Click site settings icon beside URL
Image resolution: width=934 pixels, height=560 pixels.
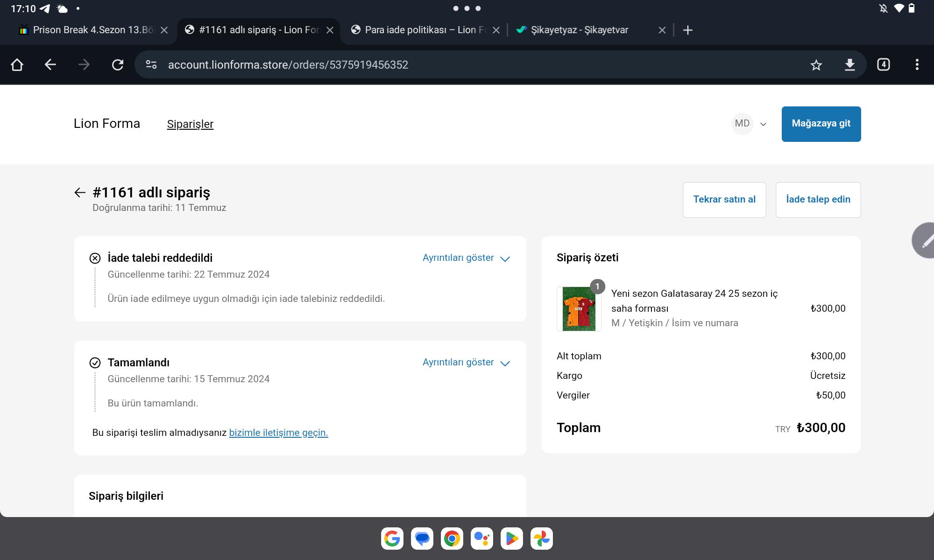[151, 65]
